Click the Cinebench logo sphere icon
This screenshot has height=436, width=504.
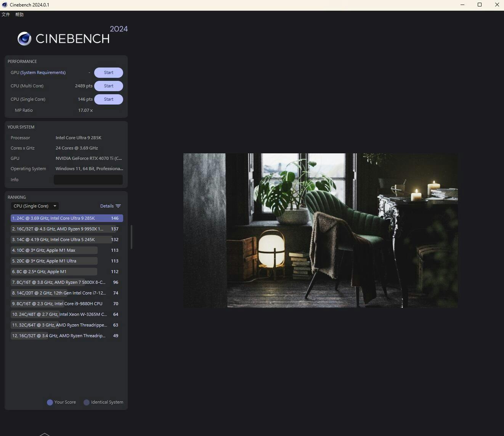24,39
